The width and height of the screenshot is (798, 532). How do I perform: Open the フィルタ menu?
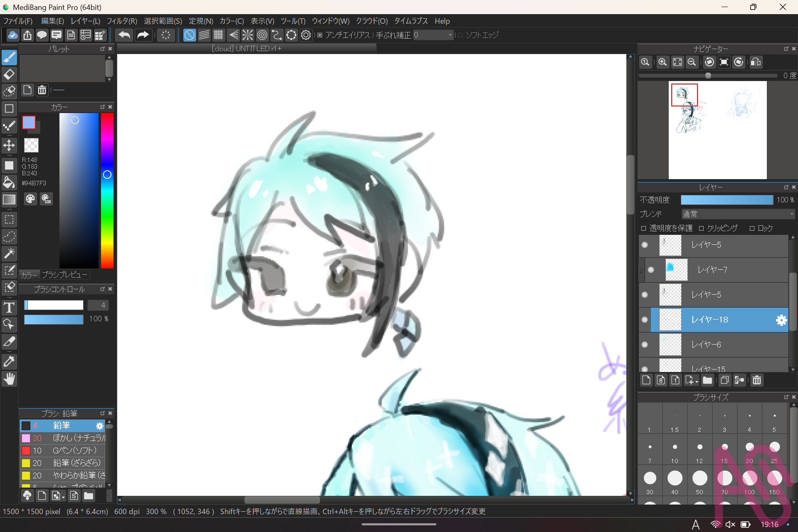tap(121, 21)
